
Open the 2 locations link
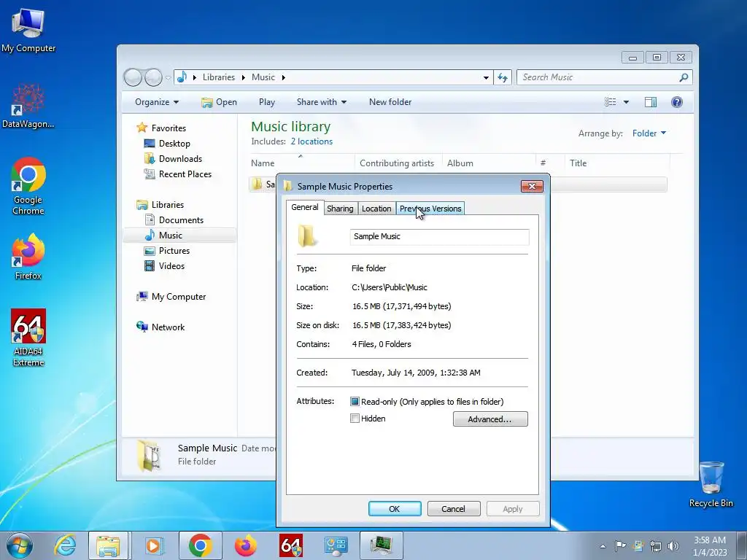311,141
